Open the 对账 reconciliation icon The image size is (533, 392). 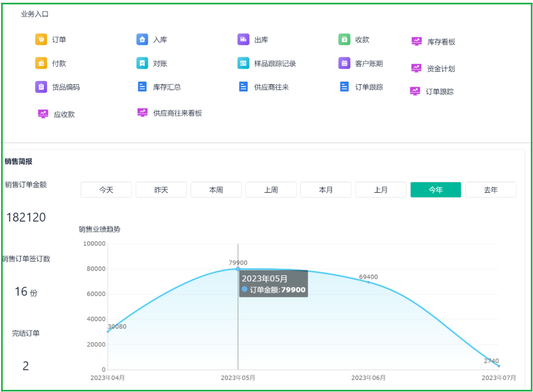[142, 64]
